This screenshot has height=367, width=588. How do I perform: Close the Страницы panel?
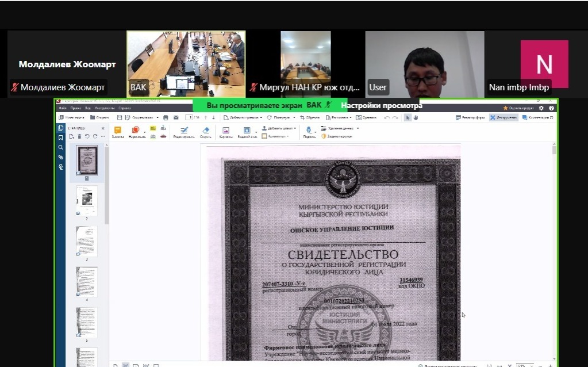tap(103, 128)
